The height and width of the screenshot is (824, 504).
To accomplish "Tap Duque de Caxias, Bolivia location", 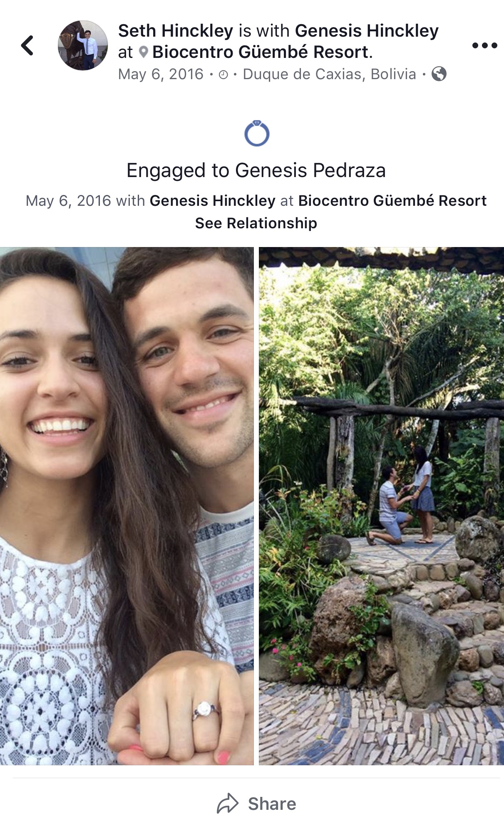I will coord(329,74).
